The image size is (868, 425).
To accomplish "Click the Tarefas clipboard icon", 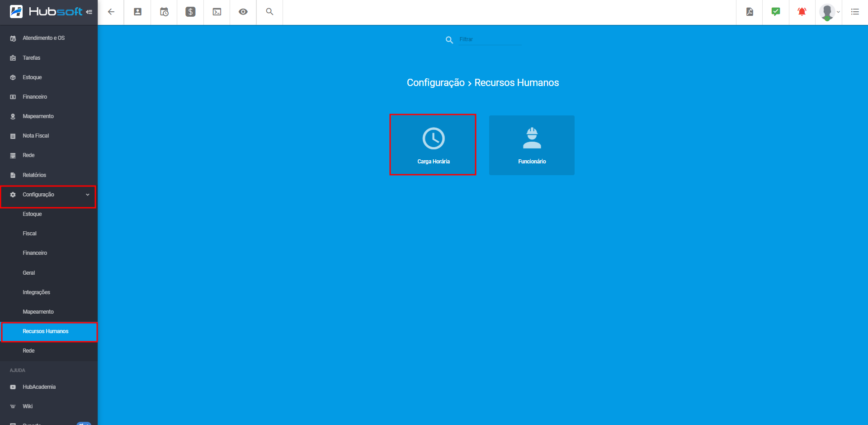I will point(13,58).
